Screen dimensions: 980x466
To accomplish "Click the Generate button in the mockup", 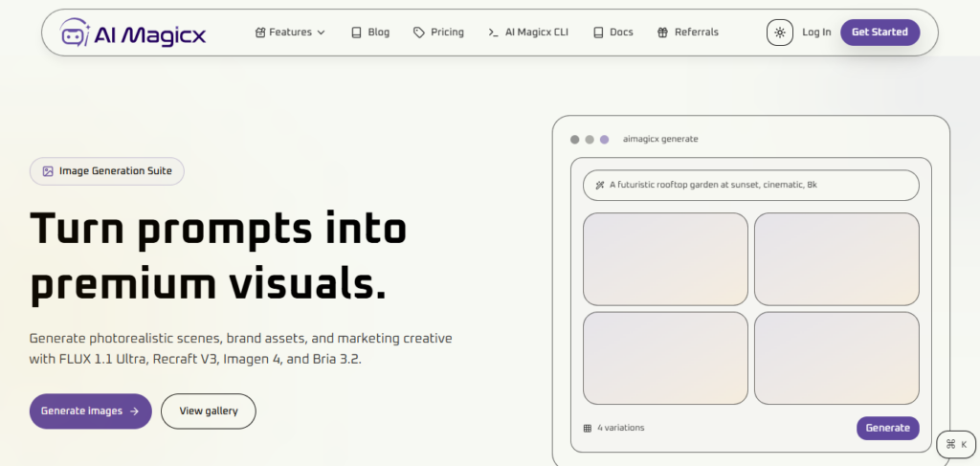I will click(x=887, y=428).
